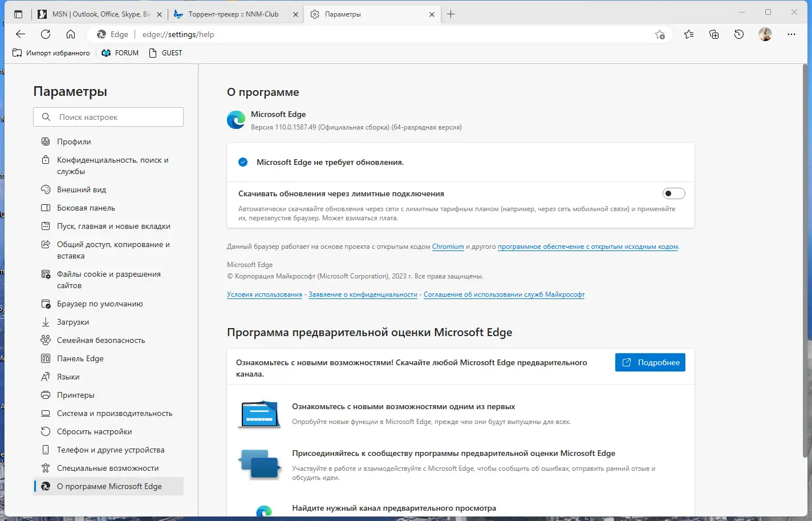This screenshot has height=521, width=812.
Task: Open Профили settings section
Action: 108,142
